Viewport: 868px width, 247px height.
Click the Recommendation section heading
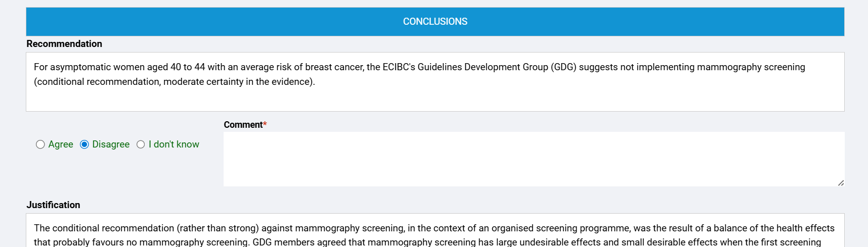click(64, 44)
